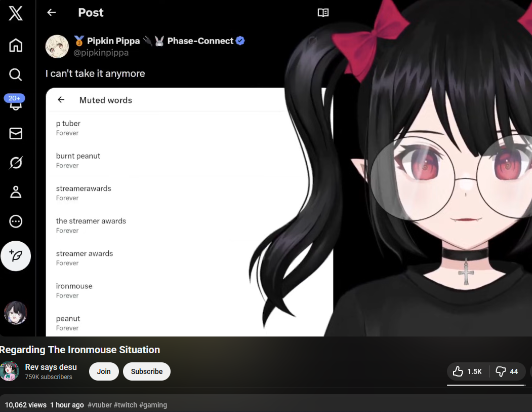This screenshot has height=412, width=532.
Task: Click the X logo icon
Action: tap(16, 14)
